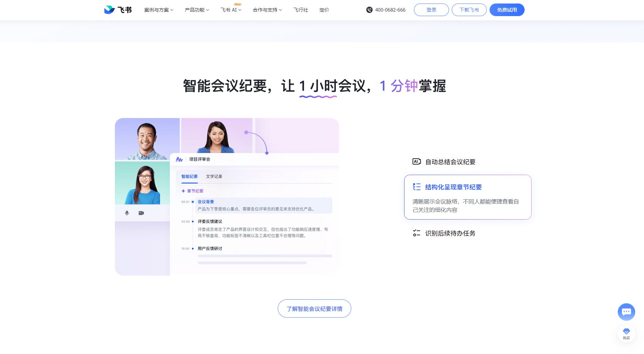This screenshot has width=644, height=354.
Task: Expand the 案例与方案 dropdown
Action: point(158,10)
